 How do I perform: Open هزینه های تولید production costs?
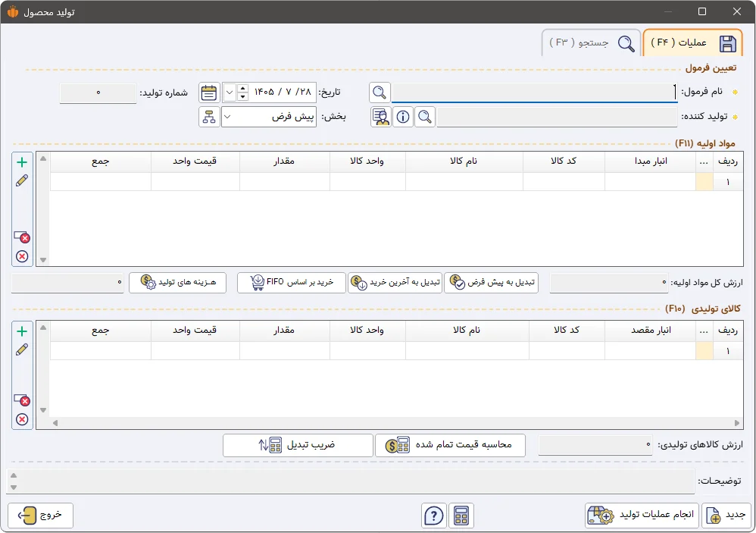[178, 283]
